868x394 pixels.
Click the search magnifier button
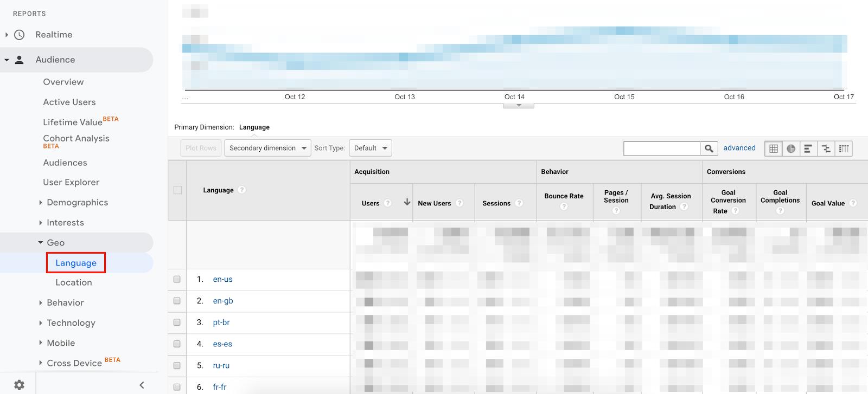(709, 148)
